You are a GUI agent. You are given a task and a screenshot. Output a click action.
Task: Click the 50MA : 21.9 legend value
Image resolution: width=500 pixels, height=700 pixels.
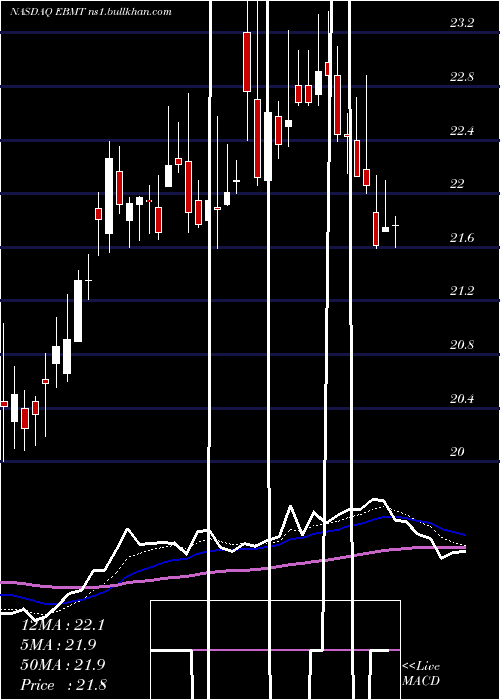63,665
